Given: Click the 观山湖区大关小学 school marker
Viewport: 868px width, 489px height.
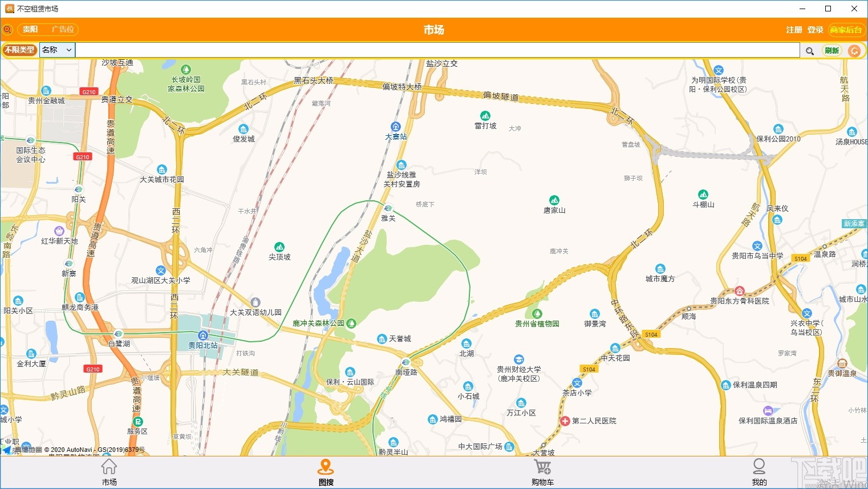Looking at the screenshot, I should click(161, 270).
